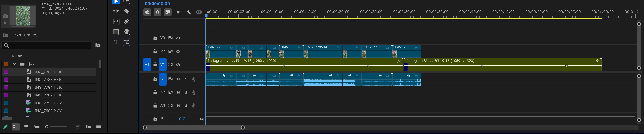This screenshot has width=644, height=134.
Task: Click the find by camera icon beside search
Action: point(98,45)
